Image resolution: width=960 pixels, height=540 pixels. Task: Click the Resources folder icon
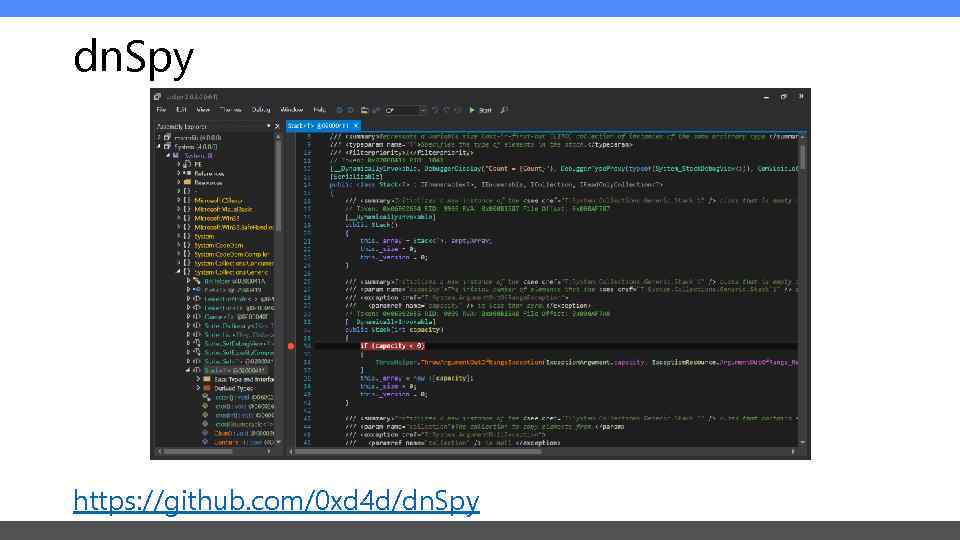187,182
